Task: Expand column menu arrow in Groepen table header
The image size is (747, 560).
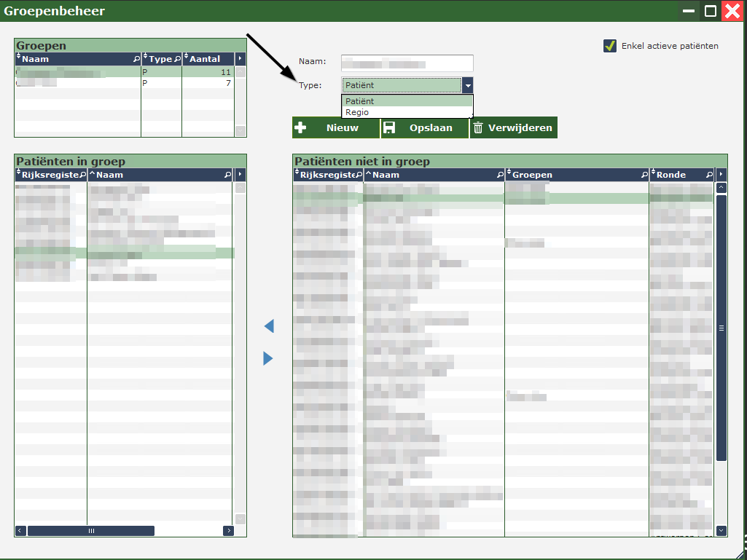Action: (x=240, y=59)
